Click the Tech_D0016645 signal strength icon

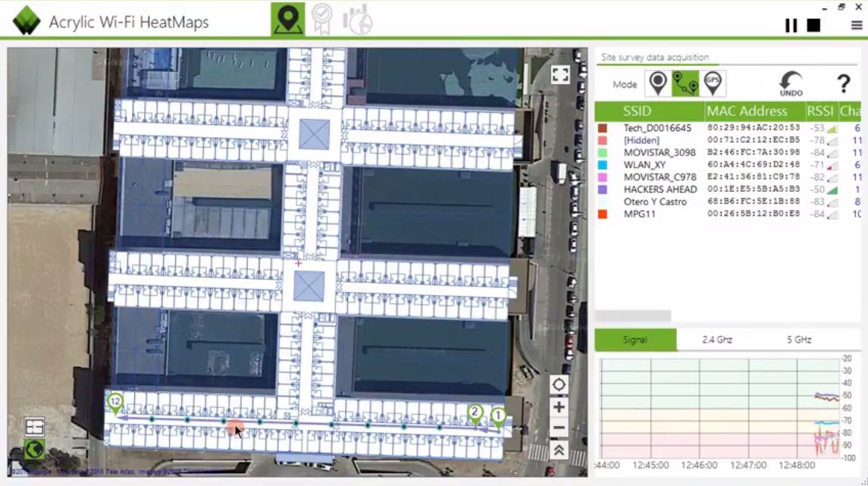832,128
